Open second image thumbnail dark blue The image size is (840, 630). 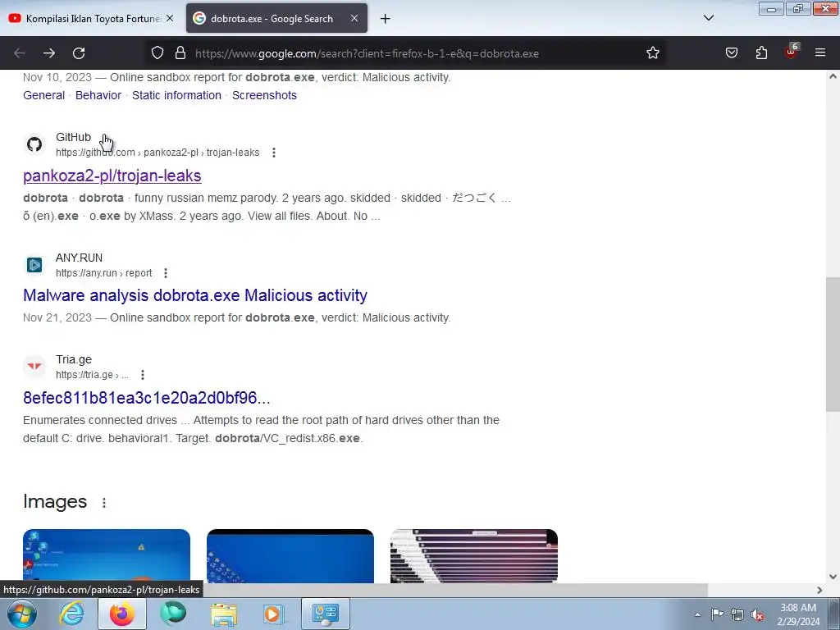tap(290, 556)
